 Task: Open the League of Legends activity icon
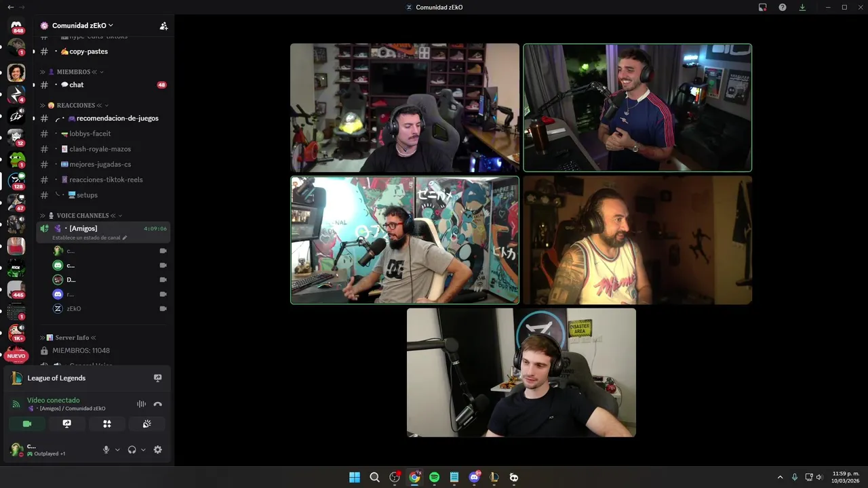17,378
